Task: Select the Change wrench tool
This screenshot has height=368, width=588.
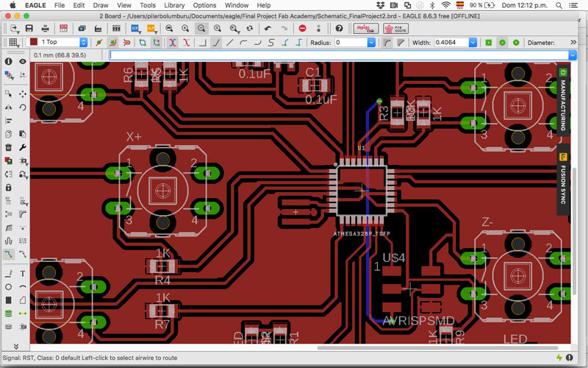Action: click(x=23, y=147)
